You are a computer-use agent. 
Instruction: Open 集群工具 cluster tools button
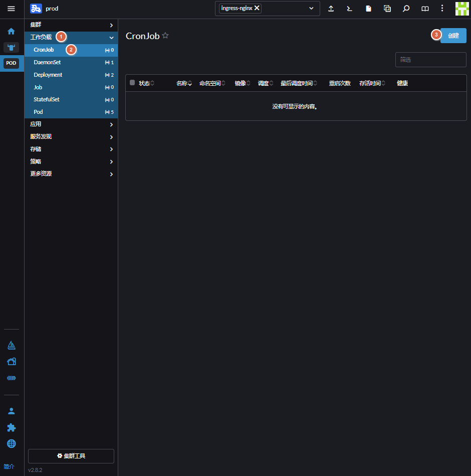coord(71,456)
